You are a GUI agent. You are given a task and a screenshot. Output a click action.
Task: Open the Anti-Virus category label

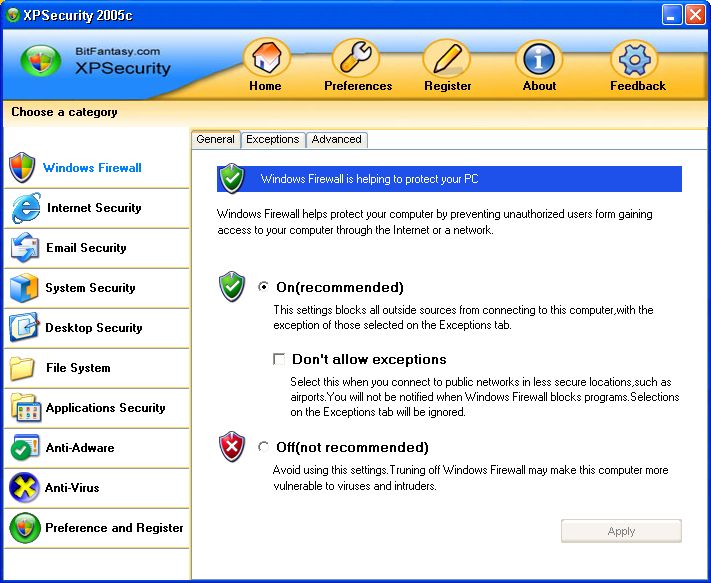click(x=72, y=487)
